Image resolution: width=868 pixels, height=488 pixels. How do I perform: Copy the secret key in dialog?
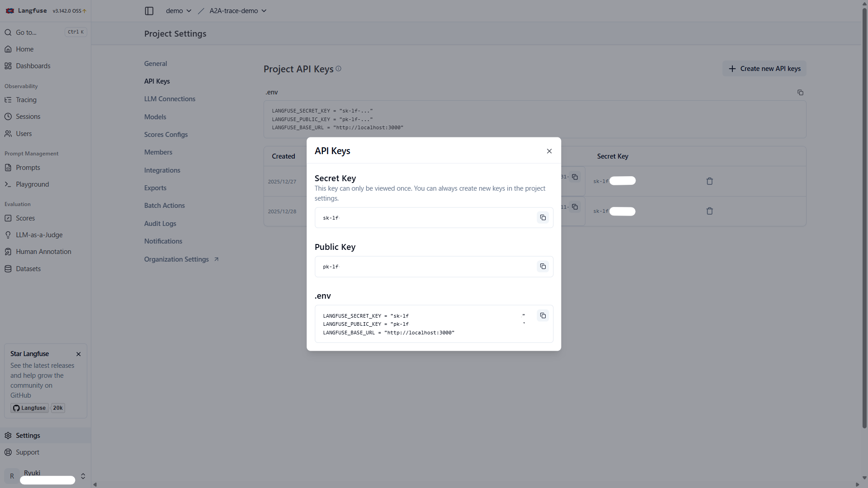(x=542, y=218)
